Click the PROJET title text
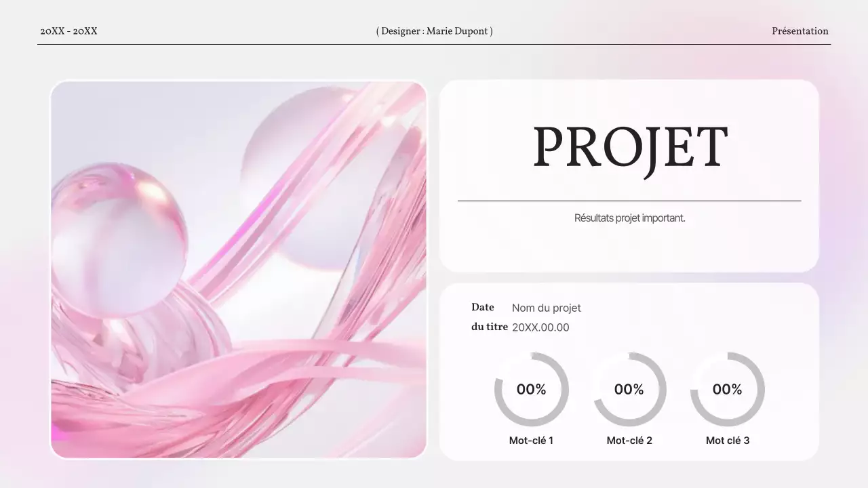The image size is (868, 488). coord(629,148)
